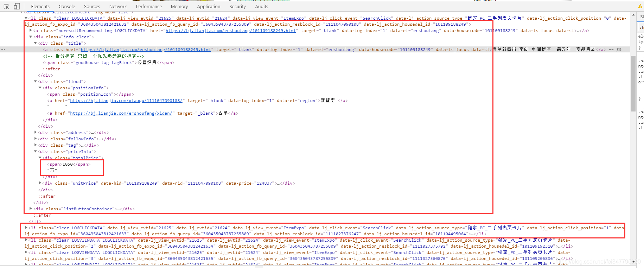
Task: Collapse the div class "title" node
Action: click(35, 43)
